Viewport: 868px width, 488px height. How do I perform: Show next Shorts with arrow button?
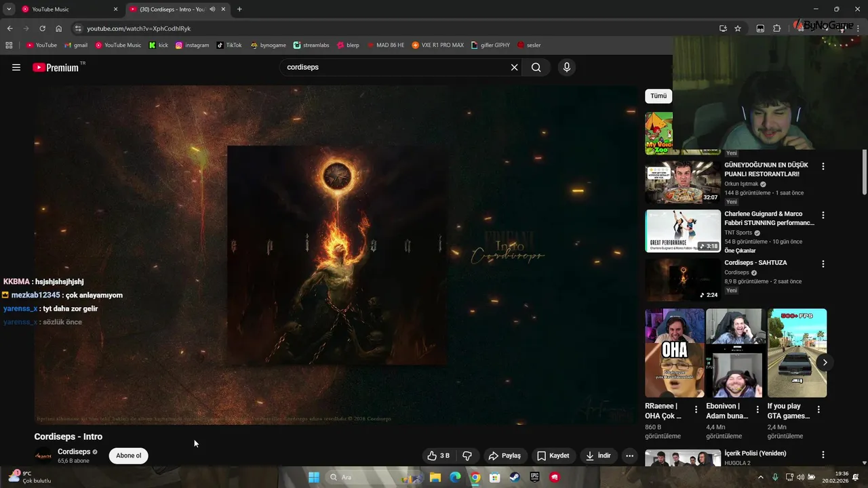825,363
